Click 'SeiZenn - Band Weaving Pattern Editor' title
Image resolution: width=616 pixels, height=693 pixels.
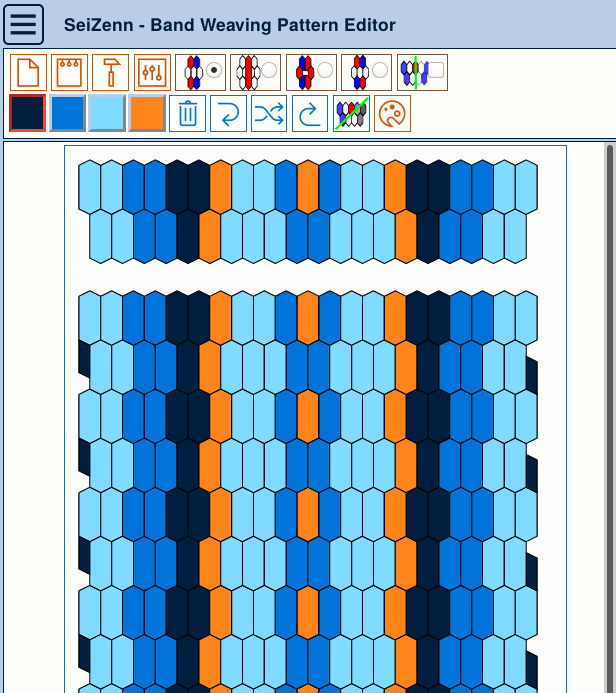[x=230, y=25]
